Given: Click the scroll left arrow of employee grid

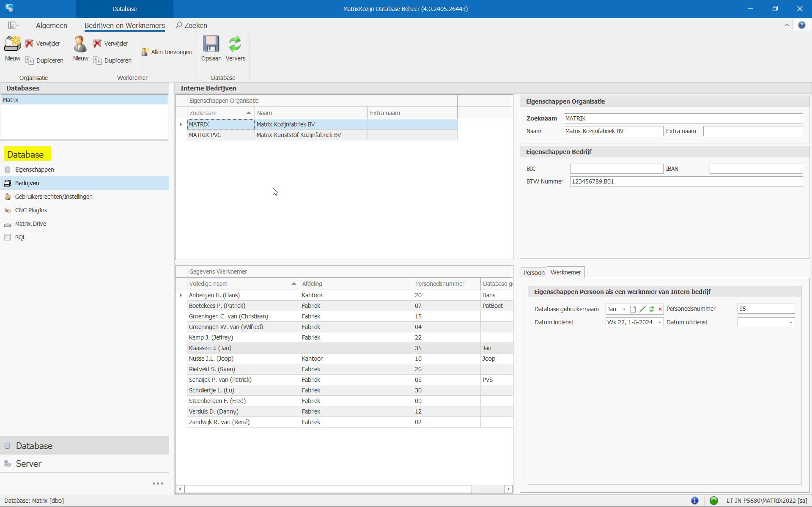Looking at the screenshot, I should (x=180, y=489).
